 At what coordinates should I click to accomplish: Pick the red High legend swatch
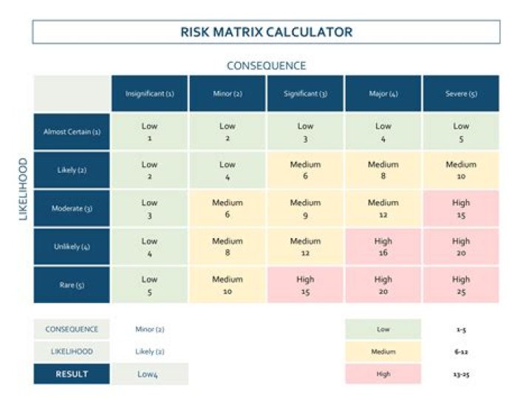pos(383,374)
